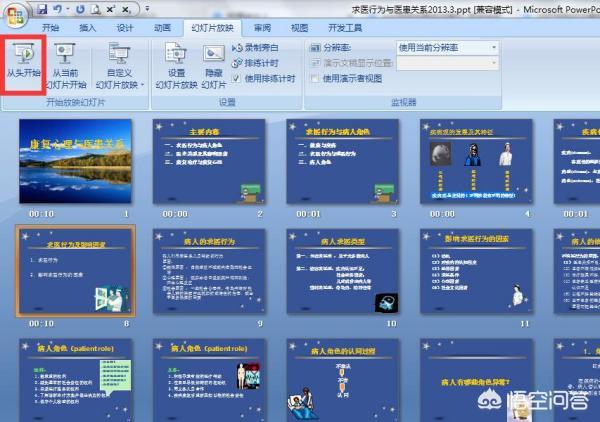Open the Undo history dropdown arrow
This screenshot has height=422, width=600.
coord(68,9)
